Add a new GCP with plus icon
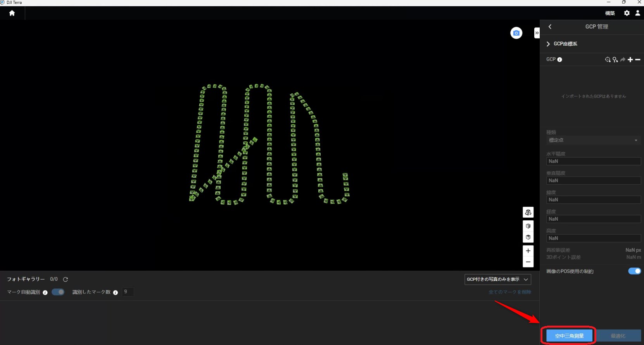Image resolution: width=644 pixels, height=345 pixels. point(630,60)
